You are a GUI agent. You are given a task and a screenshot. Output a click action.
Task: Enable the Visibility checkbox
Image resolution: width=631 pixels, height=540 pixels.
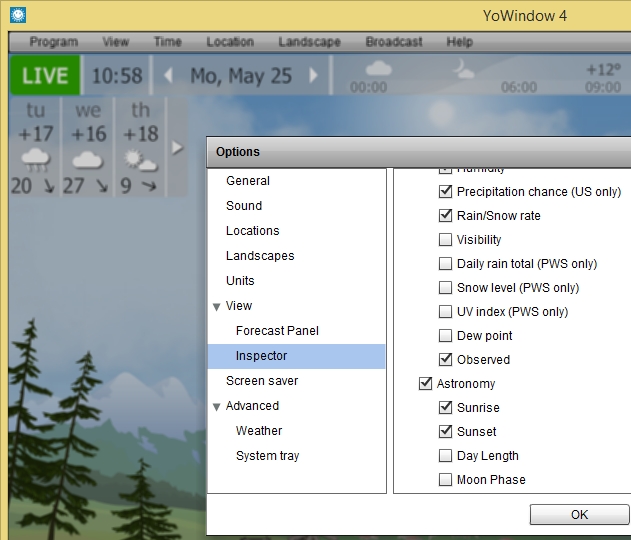[446, 240]
